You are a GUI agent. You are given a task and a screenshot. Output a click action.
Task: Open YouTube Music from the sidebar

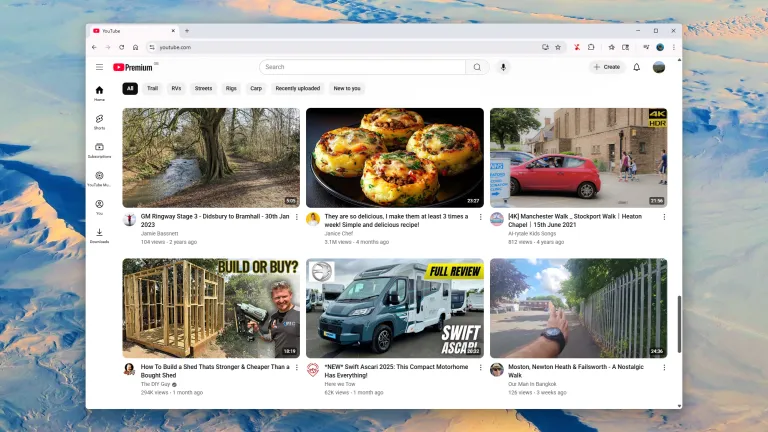coord(99,178)
